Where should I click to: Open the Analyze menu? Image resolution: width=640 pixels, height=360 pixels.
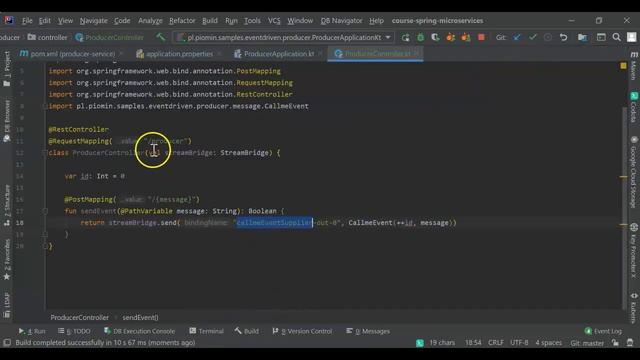click(150, 20)
